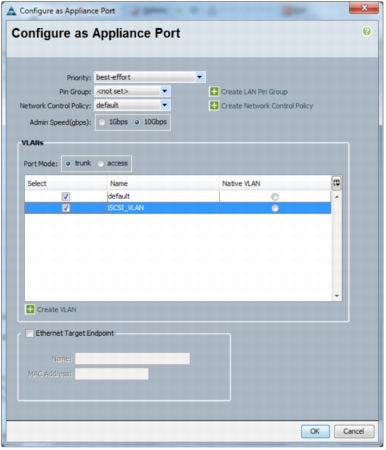Viewport: 386px width, 450px height.
Task: Close the Configure as Appliance Port dialog
Action: point(364,8)
